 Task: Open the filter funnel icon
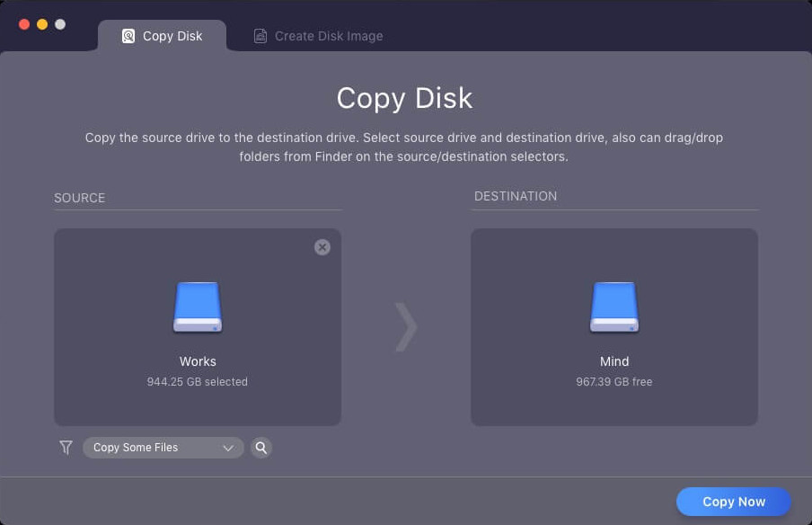pyautogui.click(x=66, y=448)
